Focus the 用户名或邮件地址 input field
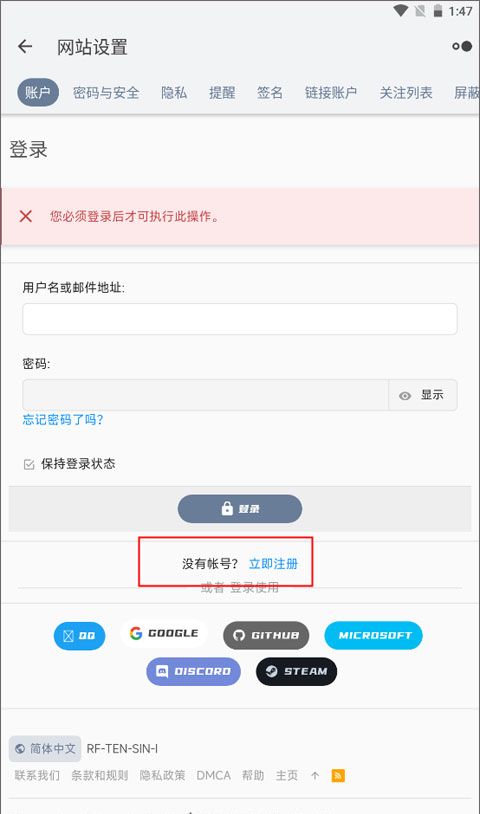The height and width of the screenshot is (814, 480). 240,319
